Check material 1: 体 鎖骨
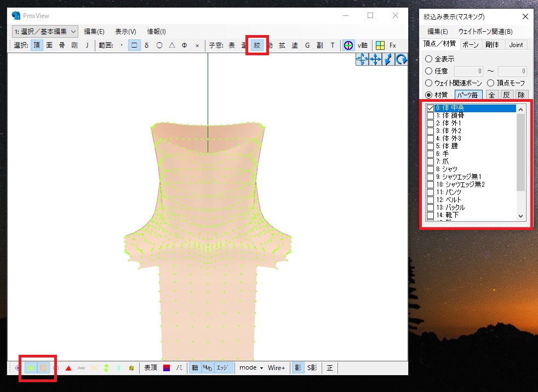The image size is (538, 392). 430,116
